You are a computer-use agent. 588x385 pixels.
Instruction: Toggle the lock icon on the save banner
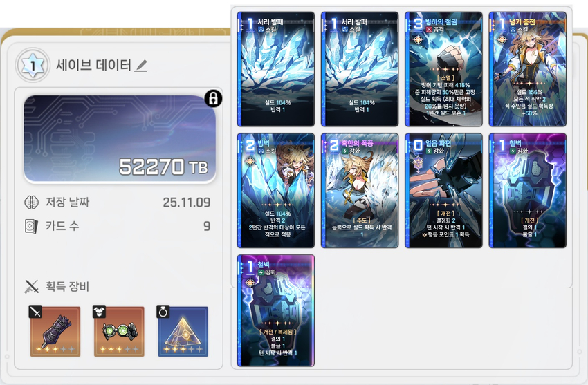click(x=213, y=99)
